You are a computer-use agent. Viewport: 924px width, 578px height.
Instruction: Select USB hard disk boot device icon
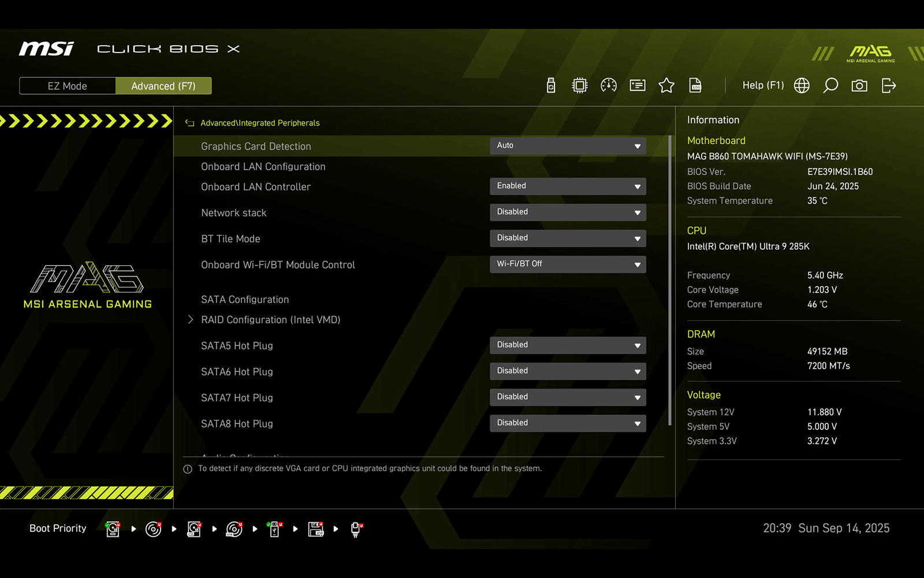click(194, 529)
